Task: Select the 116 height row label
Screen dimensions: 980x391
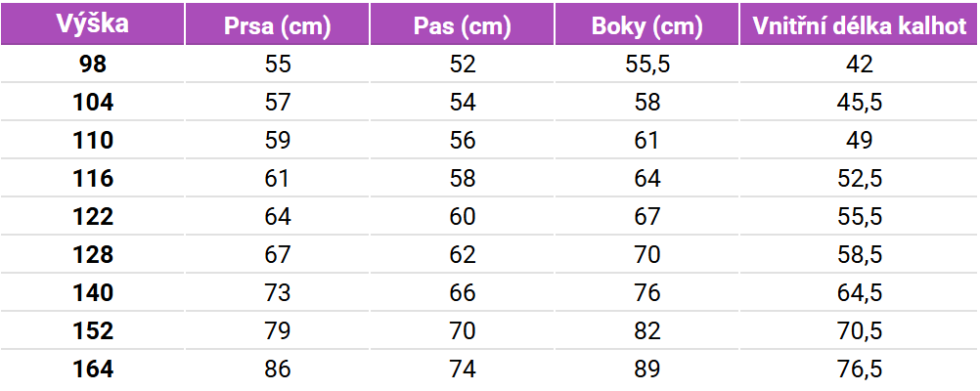Action: coord(93,179)
